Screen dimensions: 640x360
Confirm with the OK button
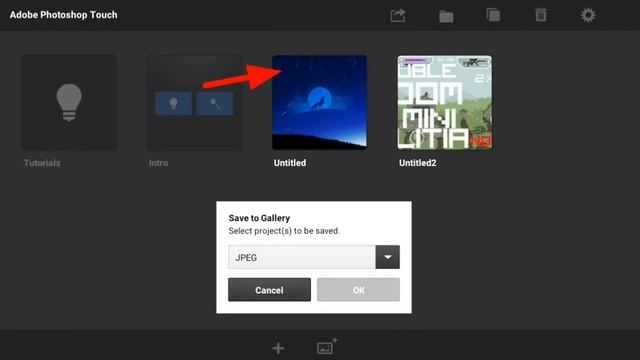pyautogui.click(x=358, y=290)
